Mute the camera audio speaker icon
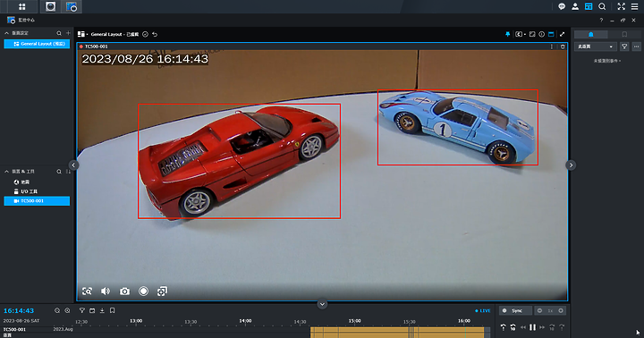This screenshot has width=644, height=338. click(106, 292)
